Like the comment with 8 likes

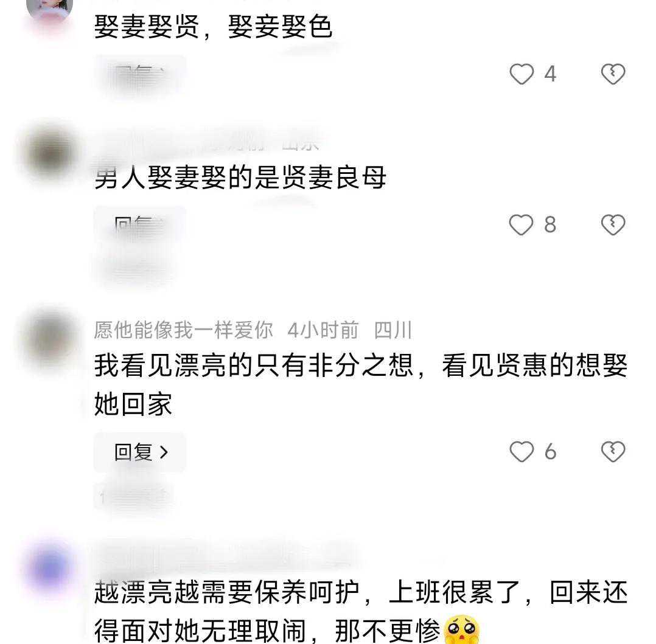click(x=522, y=224)
